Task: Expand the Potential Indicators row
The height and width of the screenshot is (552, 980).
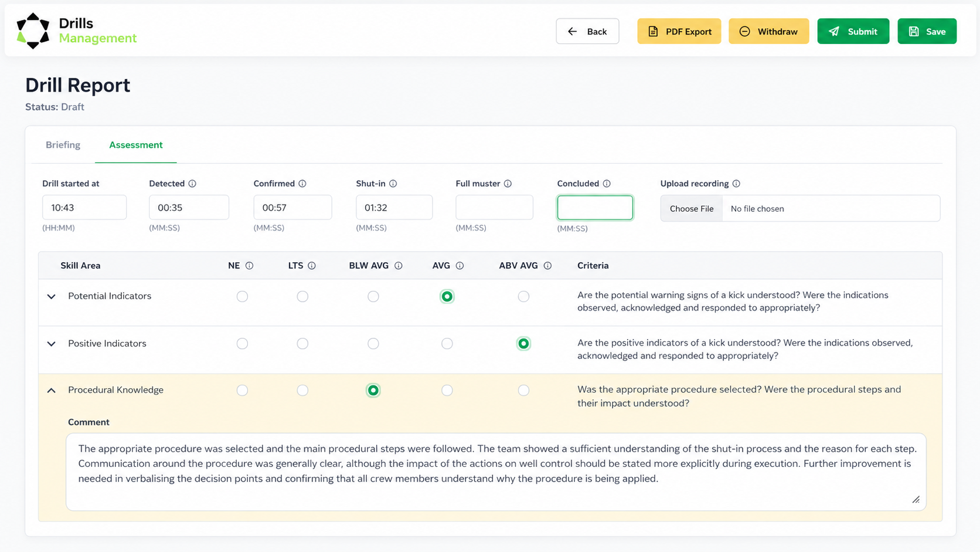Action: point(52,297)
